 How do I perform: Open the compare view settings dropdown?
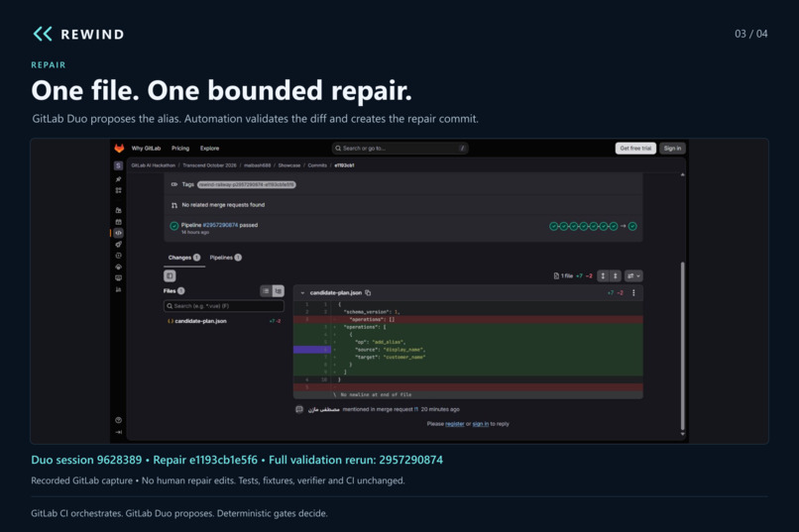point(633,276)
